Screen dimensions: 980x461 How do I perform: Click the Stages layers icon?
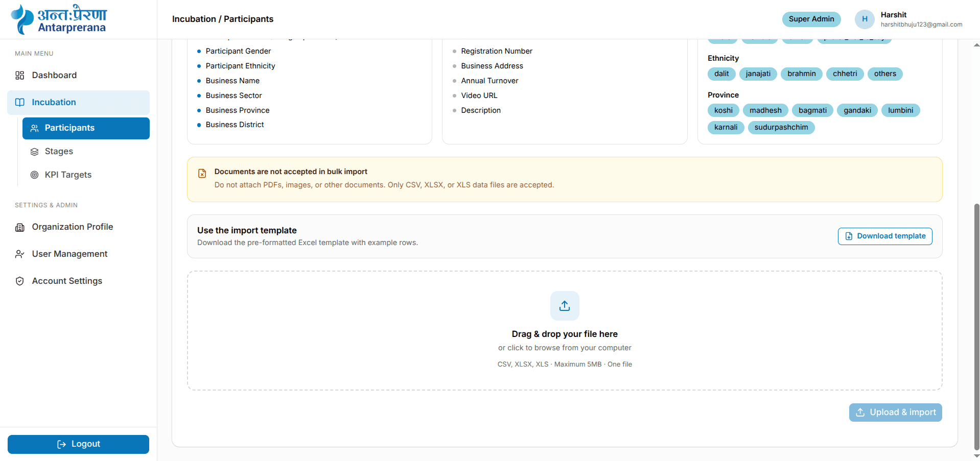click(35, 152)
